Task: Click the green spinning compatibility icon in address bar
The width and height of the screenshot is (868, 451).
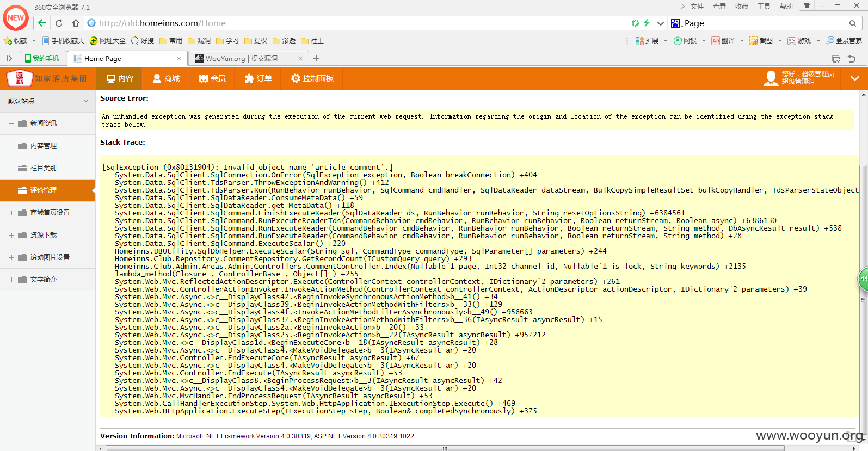Action: 635,23
